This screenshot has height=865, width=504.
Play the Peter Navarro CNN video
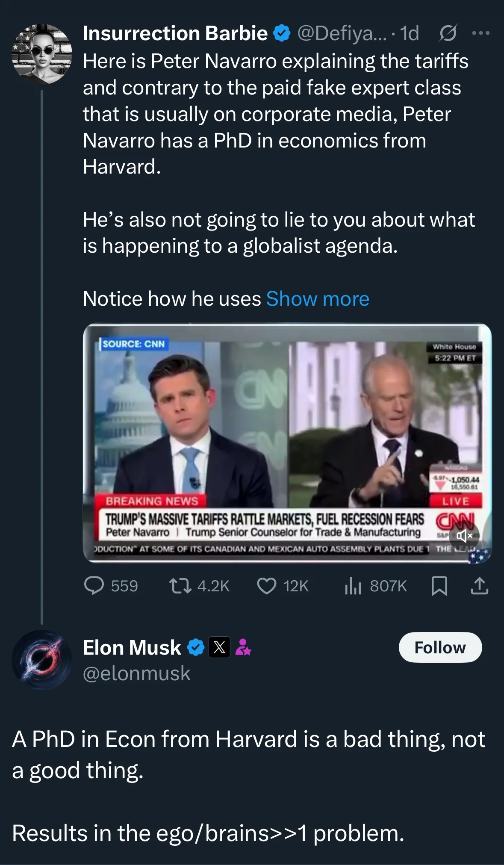click(287, 443)
